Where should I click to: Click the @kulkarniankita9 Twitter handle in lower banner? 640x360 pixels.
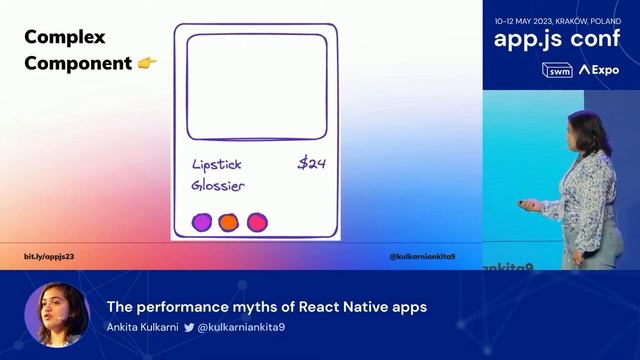coord(241,327)
